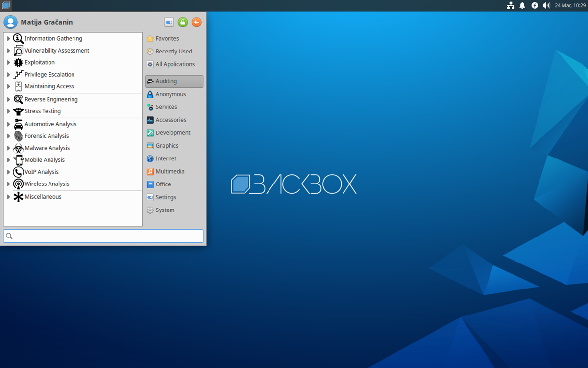Select the Favorites category

[x=174, y=38]
